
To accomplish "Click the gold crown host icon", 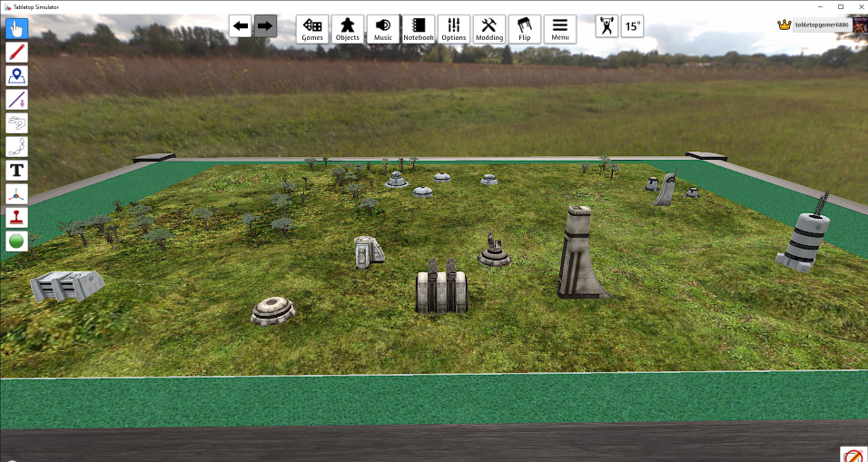I will point(784,25).
